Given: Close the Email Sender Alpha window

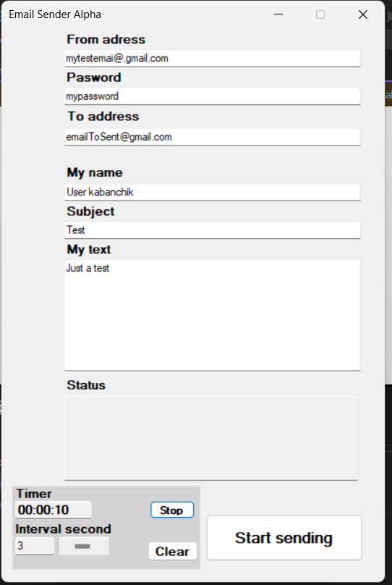Looking at the screenshot, I should click(x=363, y=14).
